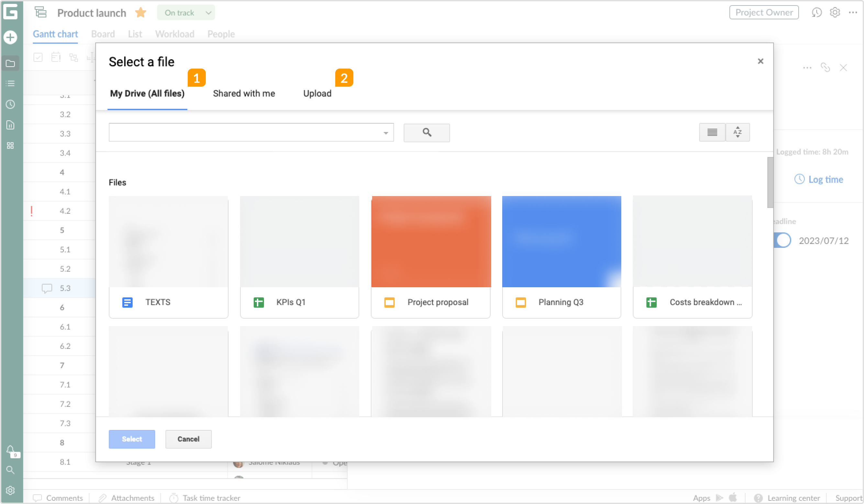This screenshot has height=504, width=864.
Task: Click the GanttPRO logo icon
Action: [x=11, y=12]
